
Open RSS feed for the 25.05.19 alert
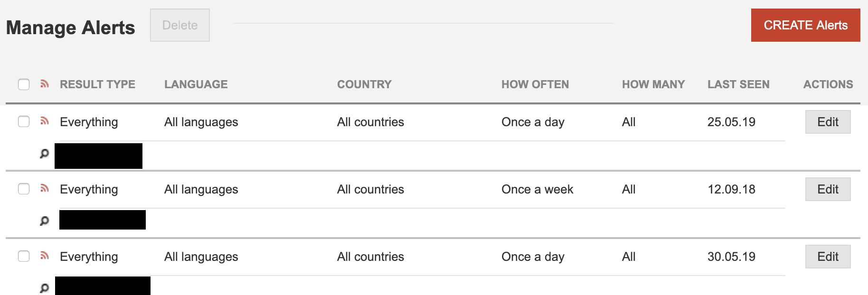click(45, 121)
